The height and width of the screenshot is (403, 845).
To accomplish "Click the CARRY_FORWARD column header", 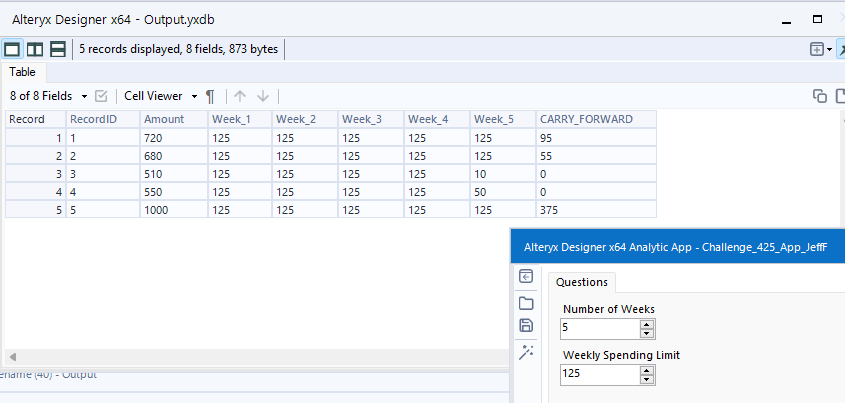I will pos(597,119).
